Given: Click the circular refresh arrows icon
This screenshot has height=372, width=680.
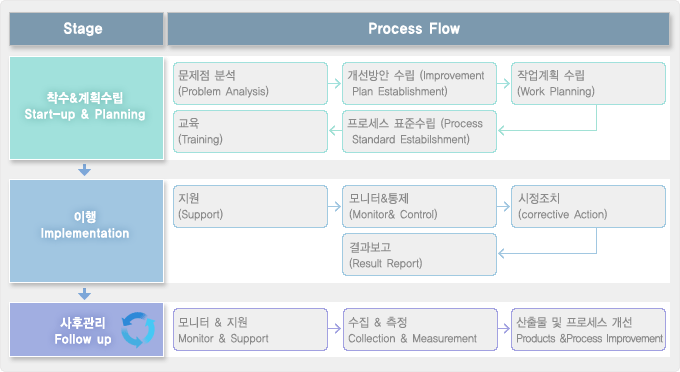Looking at the screenshot, I should click(x=138, y=330).
